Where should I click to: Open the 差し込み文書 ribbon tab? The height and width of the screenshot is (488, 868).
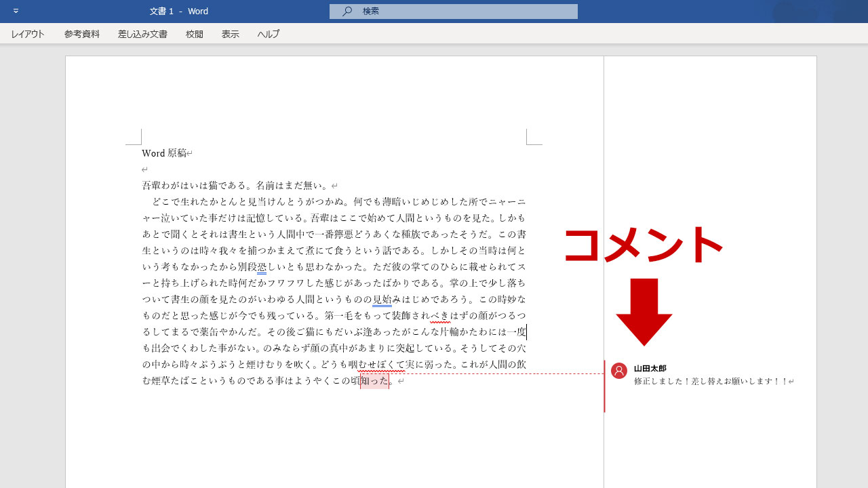point(142,34)
